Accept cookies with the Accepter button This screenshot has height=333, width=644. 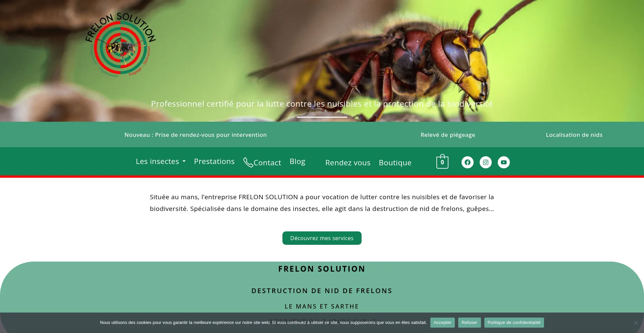coord(442,323)
